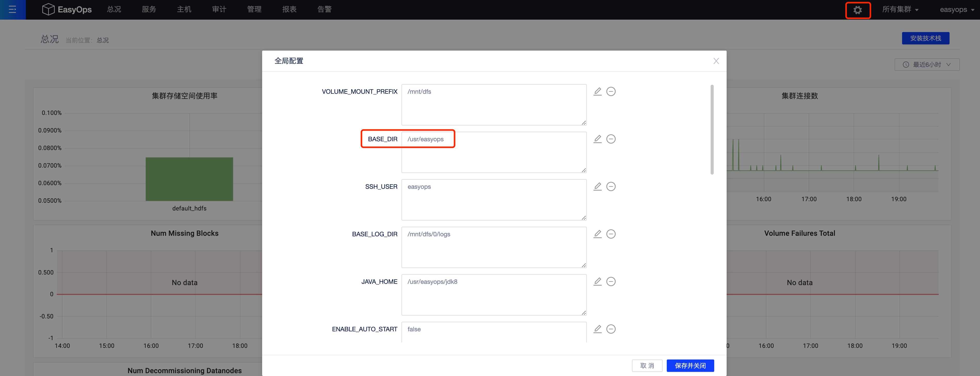
Task: Cancel the dialog with 取消 button
Action: click(647, 365)
